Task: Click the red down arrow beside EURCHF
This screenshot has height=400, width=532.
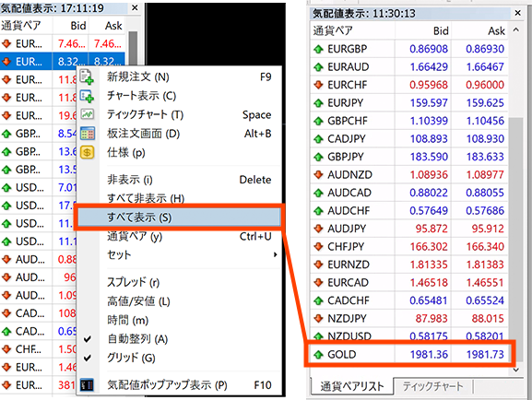Action: 318,85
